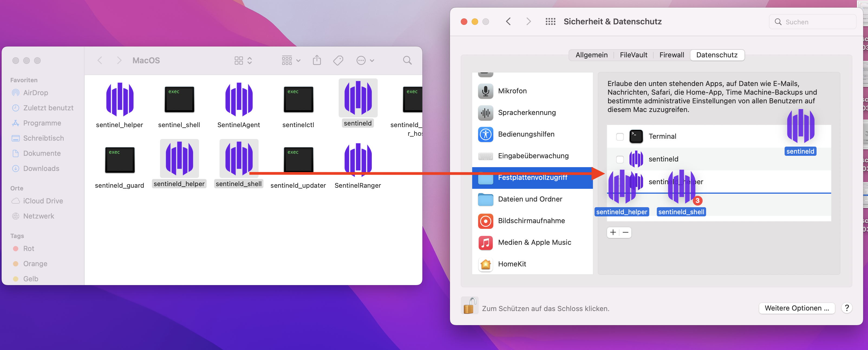Click the Finder share icon

pyautogui.click(x=316, y=60)
